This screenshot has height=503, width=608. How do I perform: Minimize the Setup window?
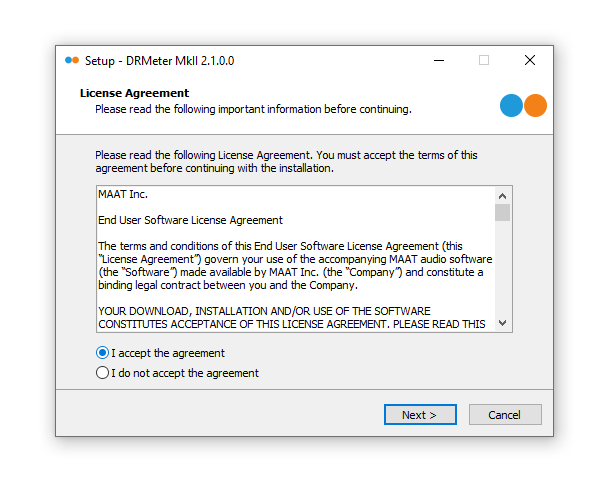[439, 60]
